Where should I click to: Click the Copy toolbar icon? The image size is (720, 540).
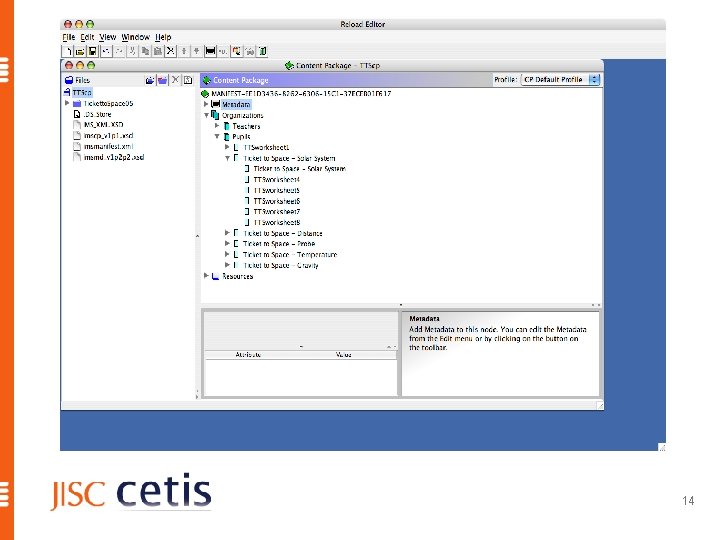coord(145,51)
